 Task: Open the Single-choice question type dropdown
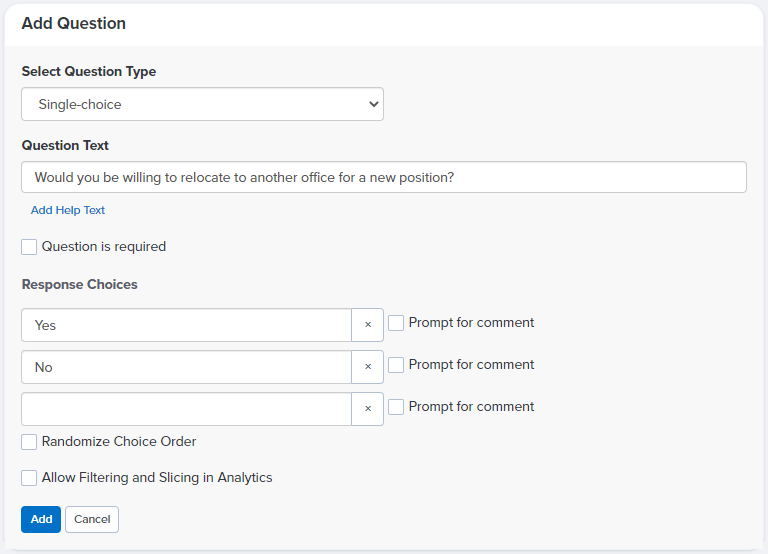coord(202,104)
